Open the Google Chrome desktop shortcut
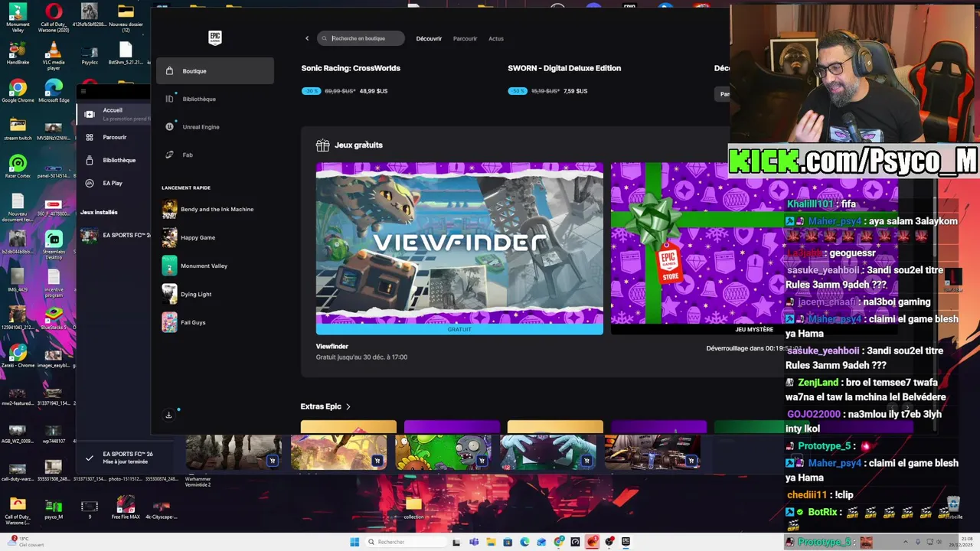This screenshot has width=980, height=551. point(18,90)
